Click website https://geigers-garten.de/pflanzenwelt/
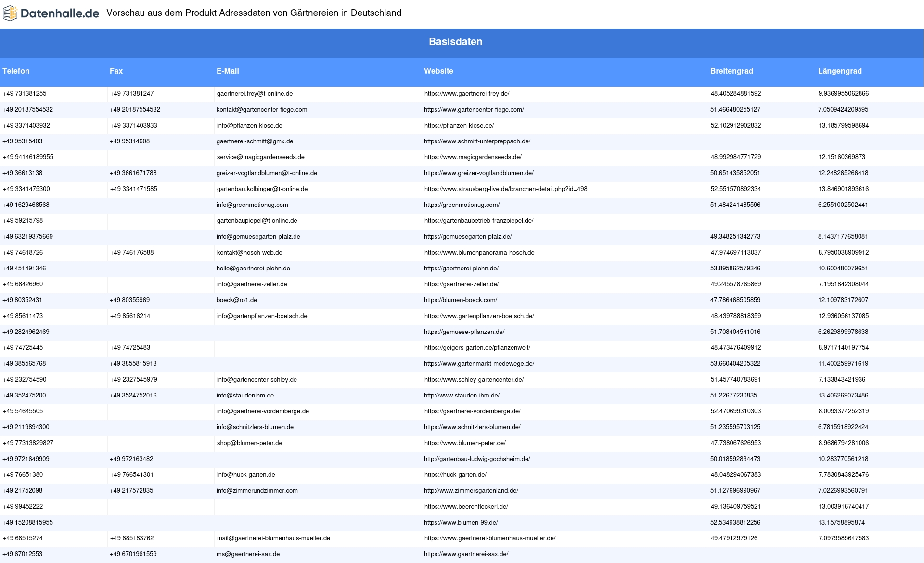The height and width of the screenshot is (563, 924). pyautogui.click(x=477, y=348)
